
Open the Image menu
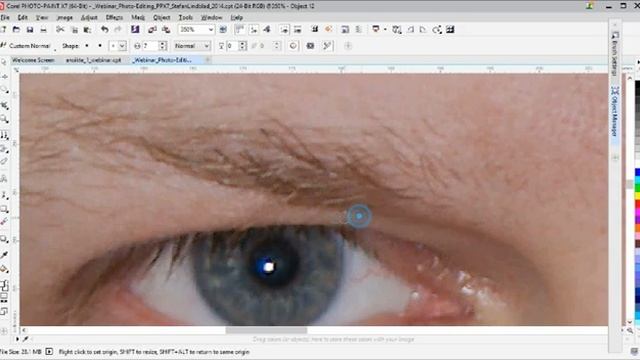point(64,18)
